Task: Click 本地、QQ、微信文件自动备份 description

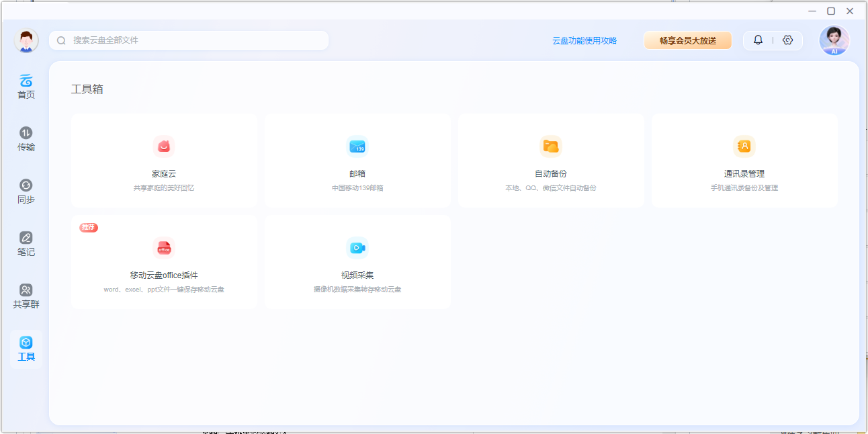Action: tap(551, 188)
